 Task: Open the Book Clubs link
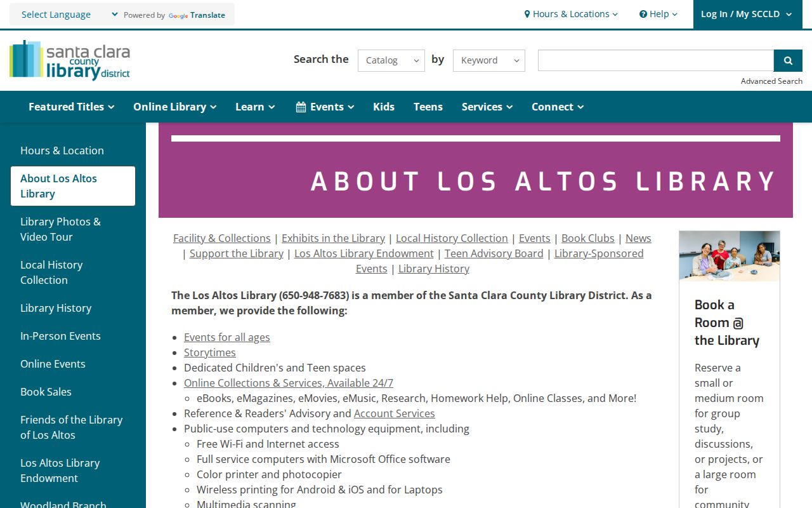[588, 238]
